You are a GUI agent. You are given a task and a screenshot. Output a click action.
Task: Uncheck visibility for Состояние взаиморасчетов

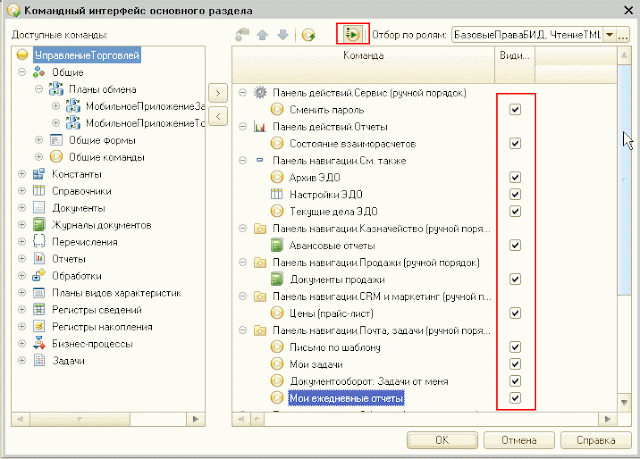515,143
